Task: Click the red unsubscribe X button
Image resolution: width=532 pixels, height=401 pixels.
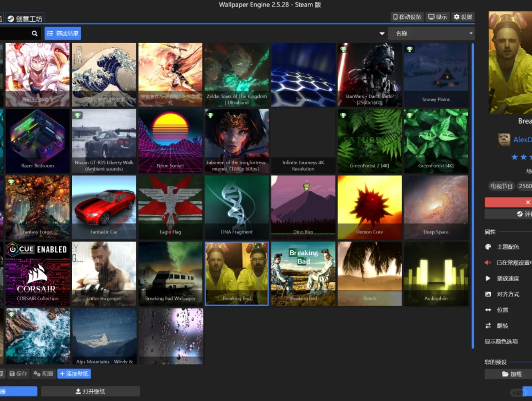Action: [508, 202]
